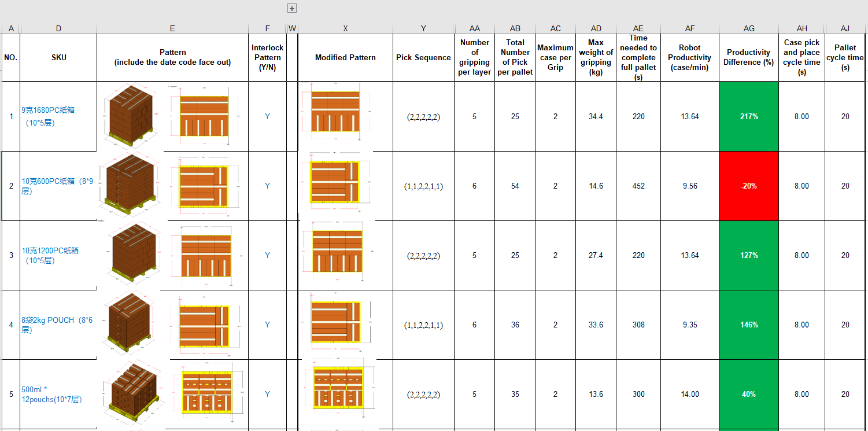Select row 5 top-view pattern image with yellow border
Viewport: 868px width, 431px height.
coord(208,391)
